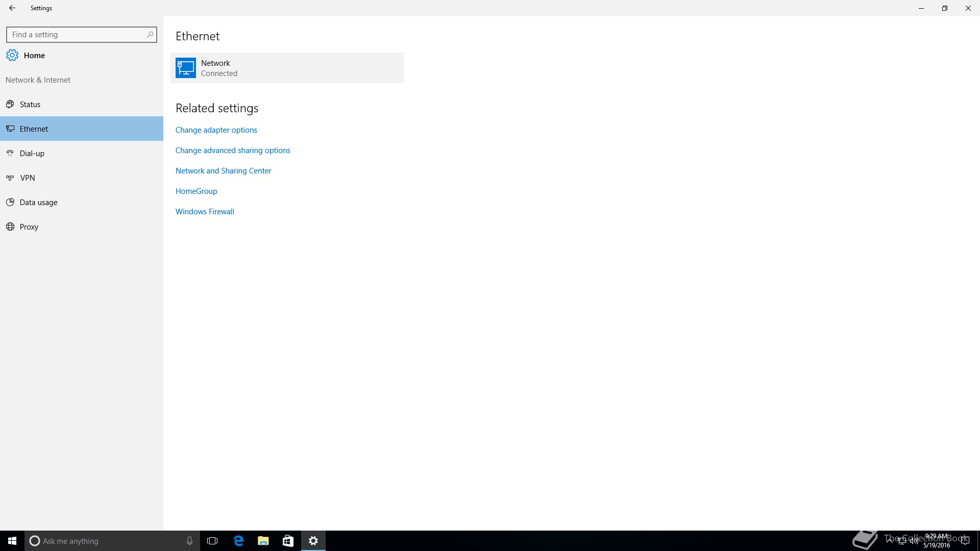The image size is (980, 551).
Task: Open Network and Sharing Center link
Action: coord(224,171)
